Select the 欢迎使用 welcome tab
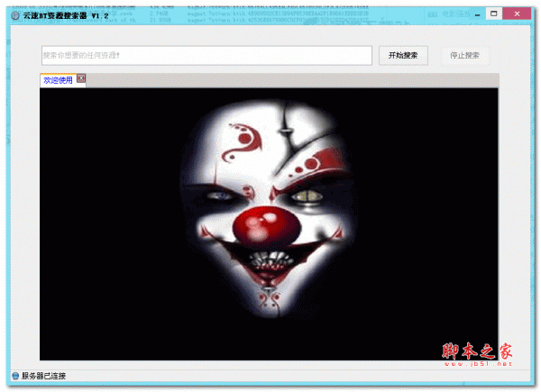 pos(58,80)
